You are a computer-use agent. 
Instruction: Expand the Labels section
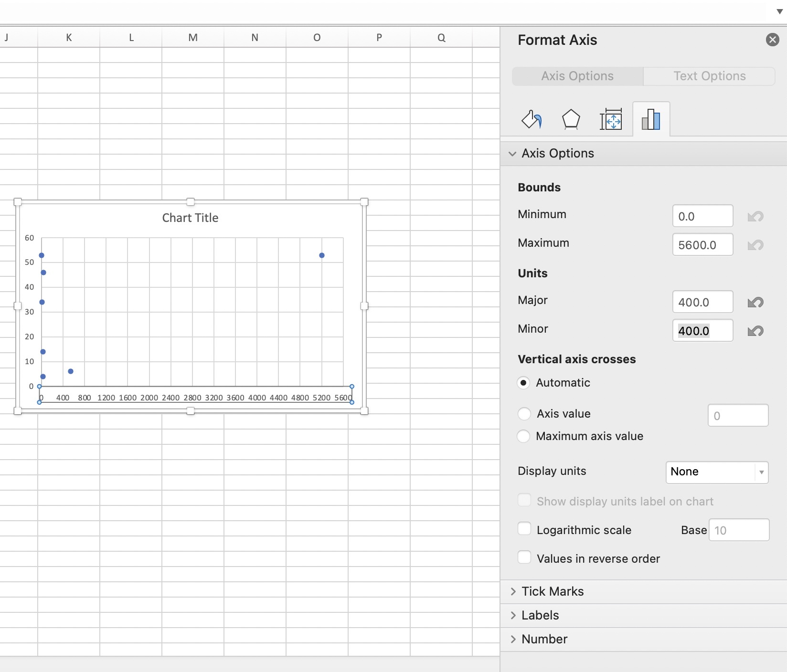coord(540,615)
